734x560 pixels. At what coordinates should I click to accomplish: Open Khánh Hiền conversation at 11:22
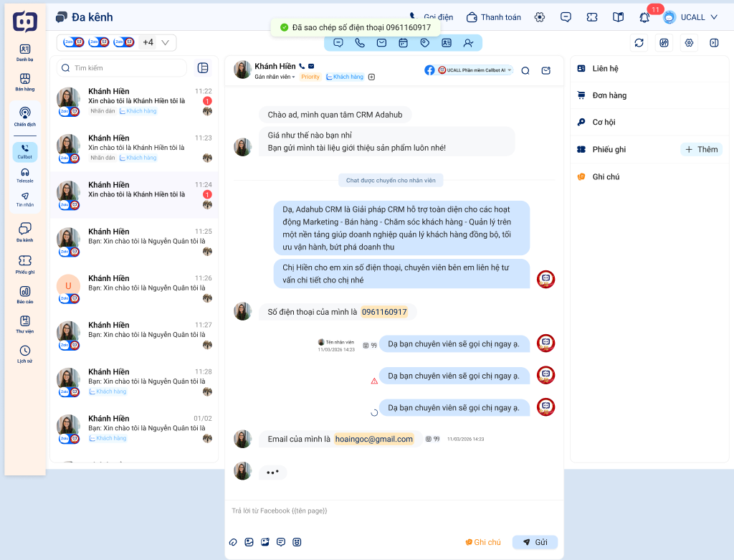(134, 102)
